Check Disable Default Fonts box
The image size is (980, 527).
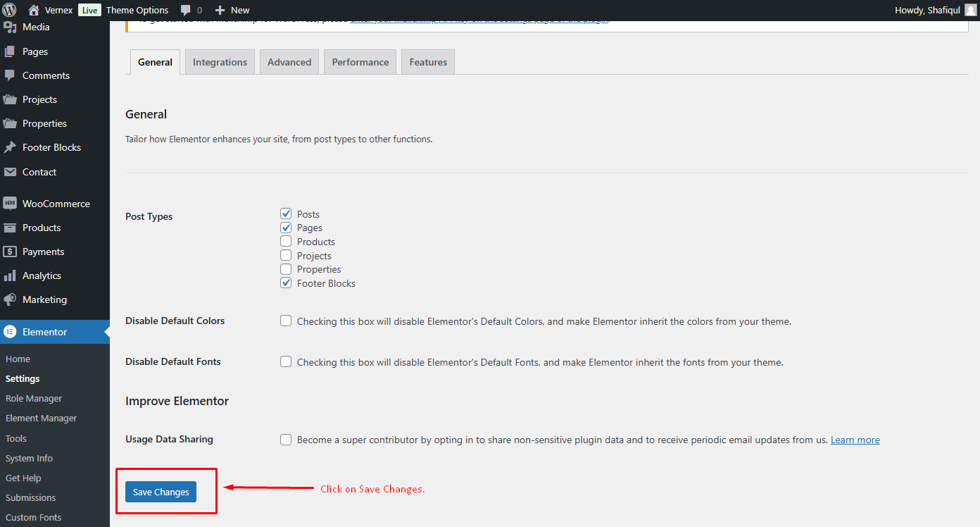point(286,361)
